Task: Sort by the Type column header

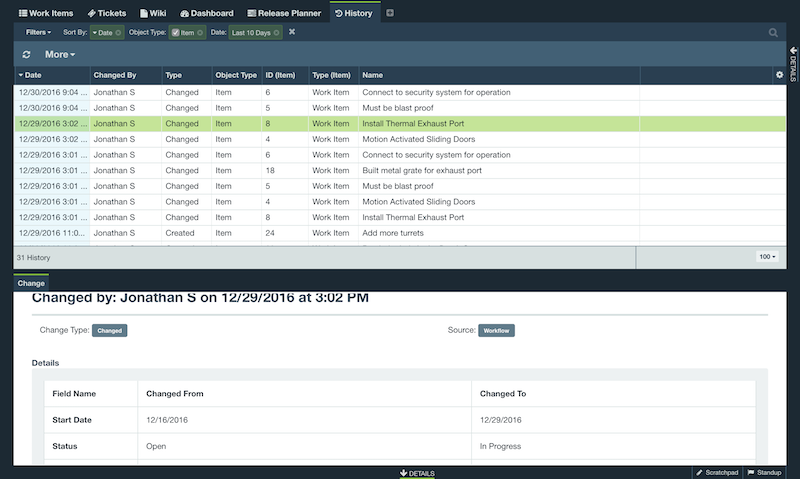Action: tap(187, 75)
